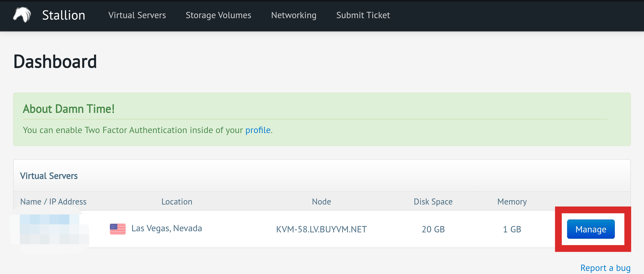Click the KVM-58.LV.BUYVM.NET node entry
644x274 pixels.
click(321, 229)
